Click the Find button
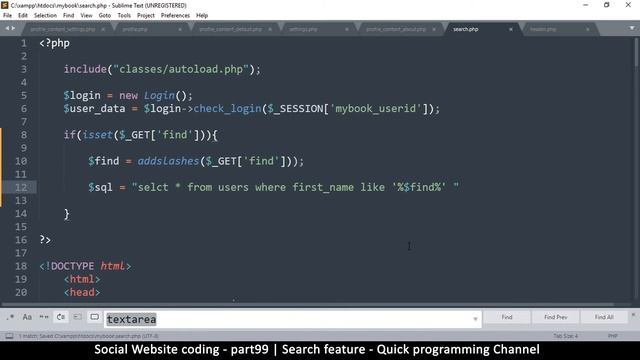 point(507,317)
